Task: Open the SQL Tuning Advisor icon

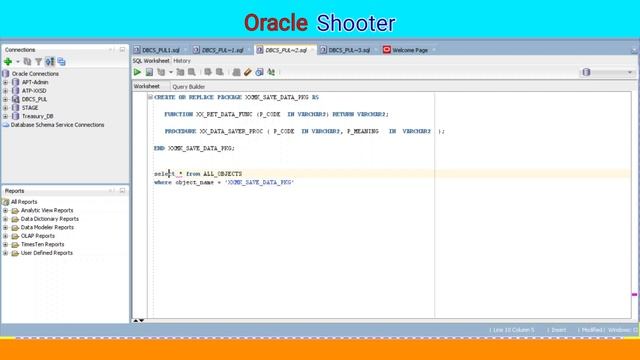Action: [x=191, y=72]
